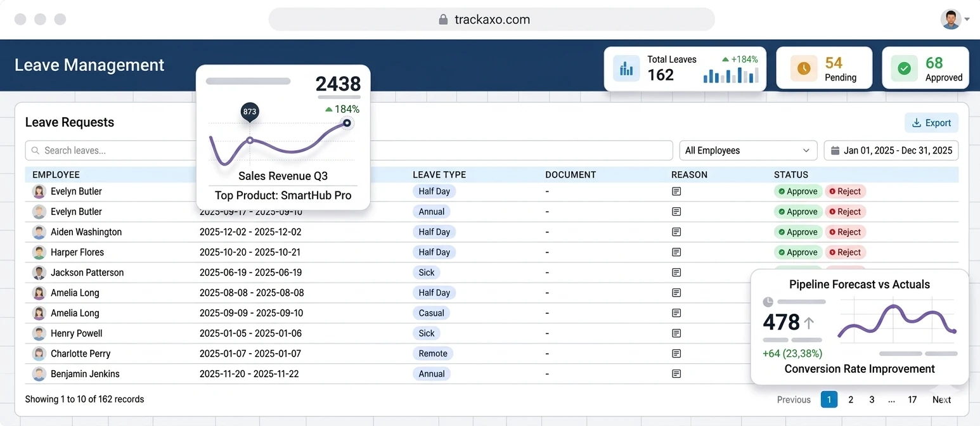
Task: Reject Harper Flores's leave request
Action: point(845,252)
